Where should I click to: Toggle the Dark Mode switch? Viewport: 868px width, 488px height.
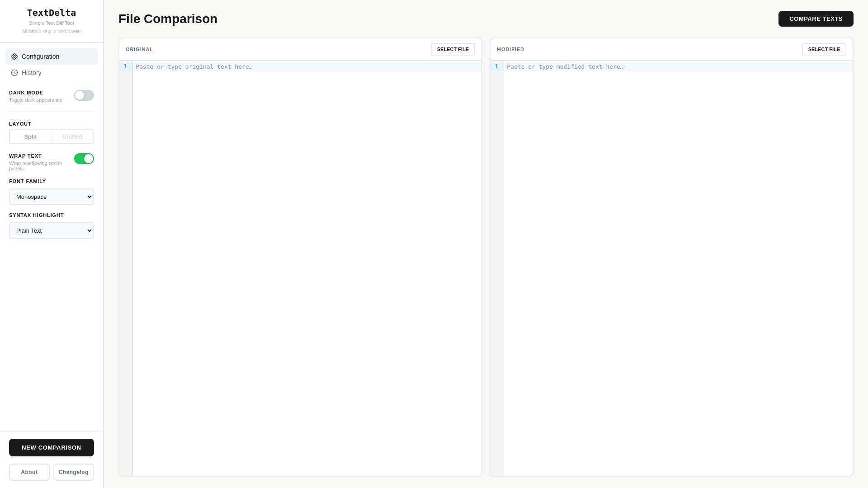pyautogui.click(x=84, y=95)
